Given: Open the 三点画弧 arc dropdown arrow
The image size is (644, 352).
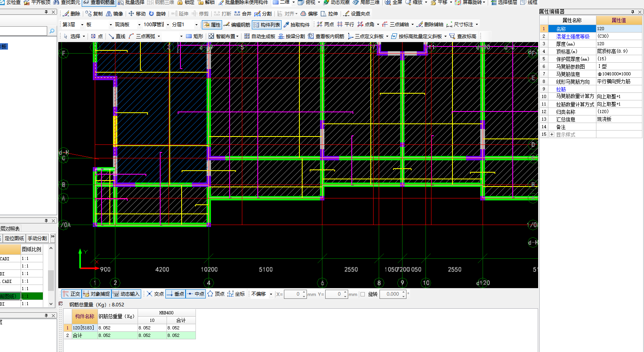Looking at the screenshot, I should coord(159,36).
